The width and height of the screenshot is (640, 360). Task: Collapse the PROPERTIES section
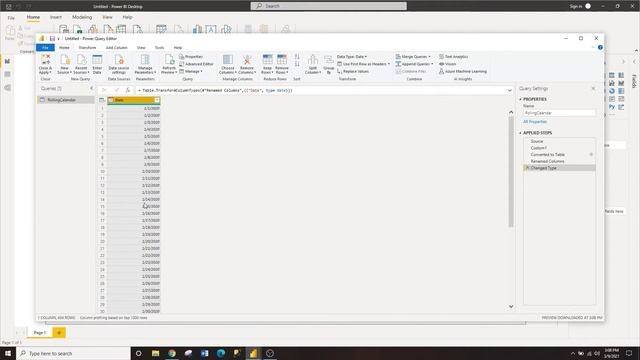pos(520,99)
